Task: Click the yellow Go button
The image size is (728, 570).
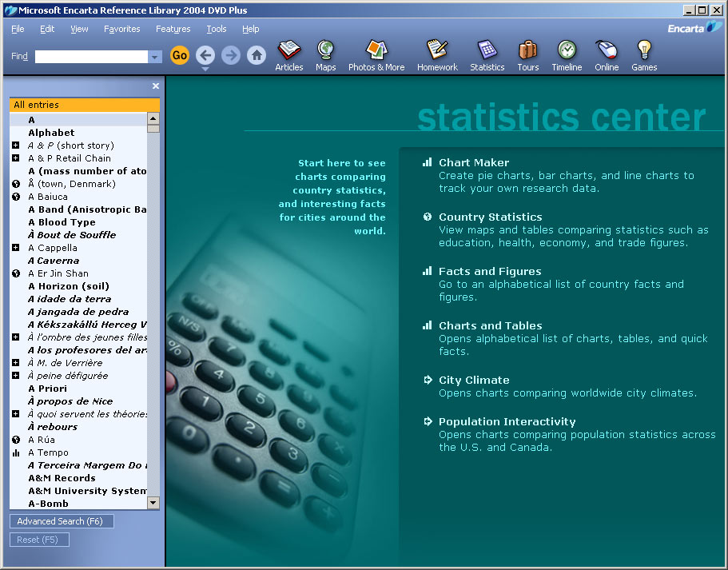Action: tap(180, 55)
